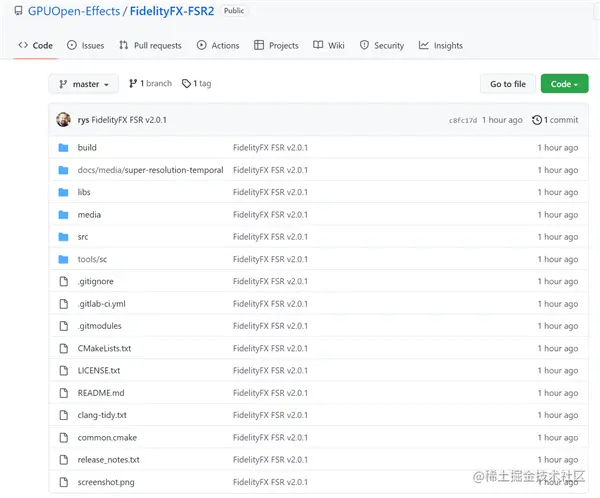
Task: Click the folder icon for libs
Action: [64, 192]
